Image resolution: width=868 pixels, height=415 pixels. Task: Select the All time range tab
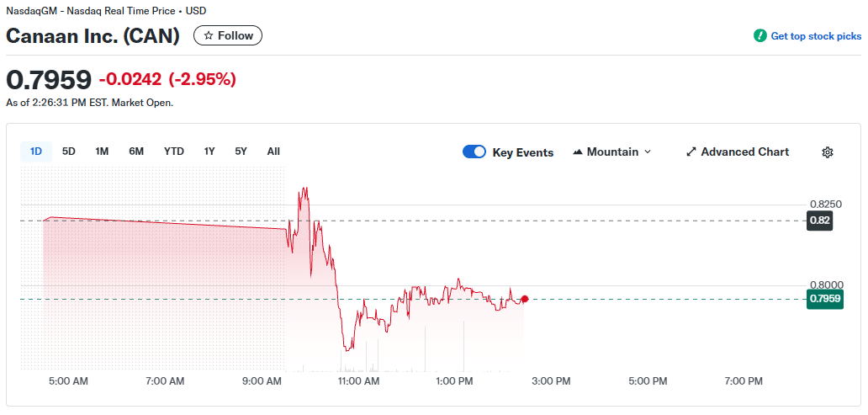tap(273, 152)
